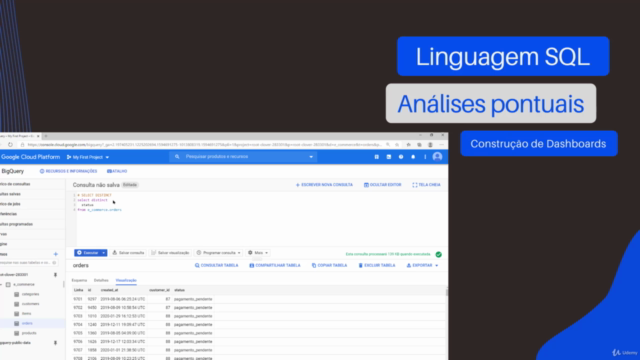640x360 pixels.
Task: Click Salvar consulta button
Action: (128, 253)
